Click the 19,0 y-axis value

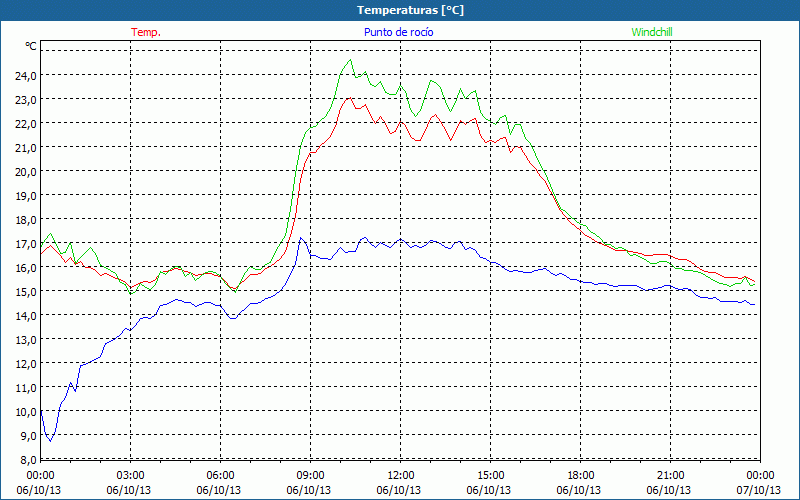pyautogui.click(x=26, y=195)
